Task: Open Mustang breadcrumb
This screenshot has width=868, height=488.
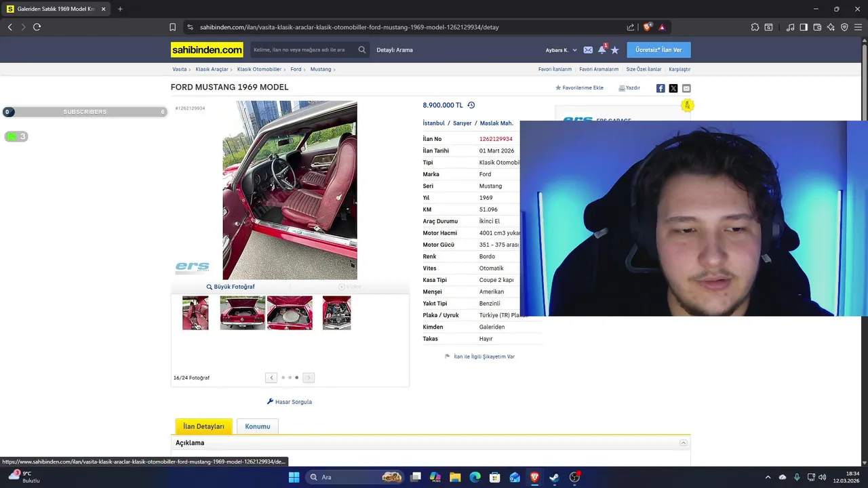Action: pos(321,69)
